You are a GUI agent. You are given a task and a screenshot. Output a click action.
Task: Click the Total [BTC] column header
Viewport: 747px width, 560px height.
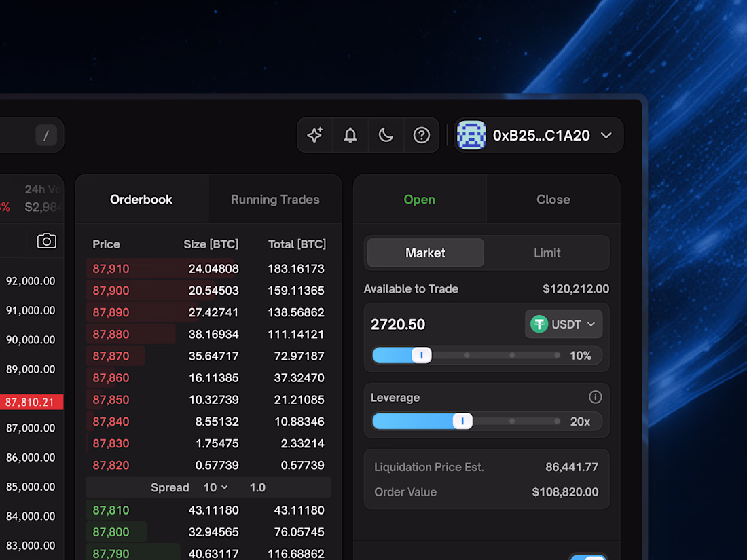297,244
